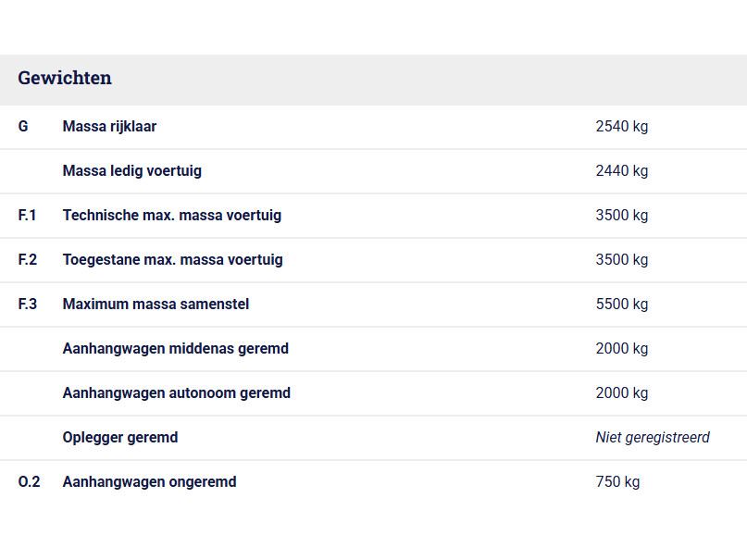Click the F.3 field code
The height and width of the screenshot is (560, 747).
[28, 305]
